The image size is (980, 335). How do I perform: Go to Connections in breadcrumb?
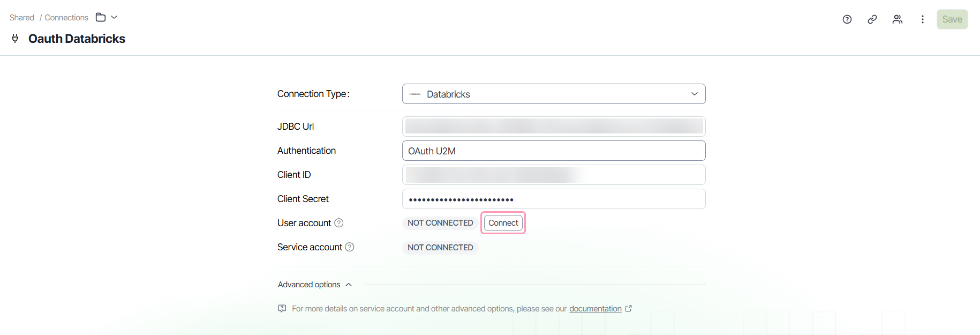tap(66, 18)
